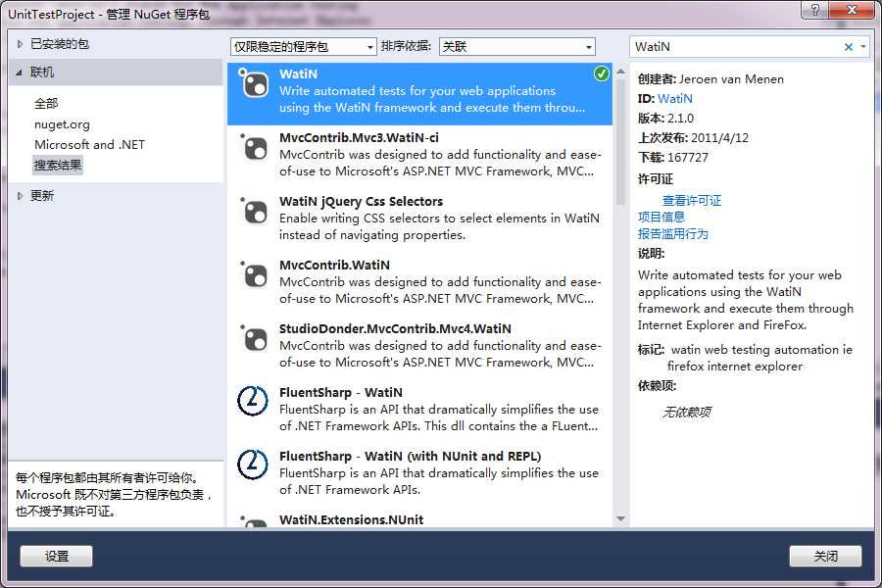Click the package list scrollbar up arrow
This screenshot has width=882, height=588.
click(621, 72)
